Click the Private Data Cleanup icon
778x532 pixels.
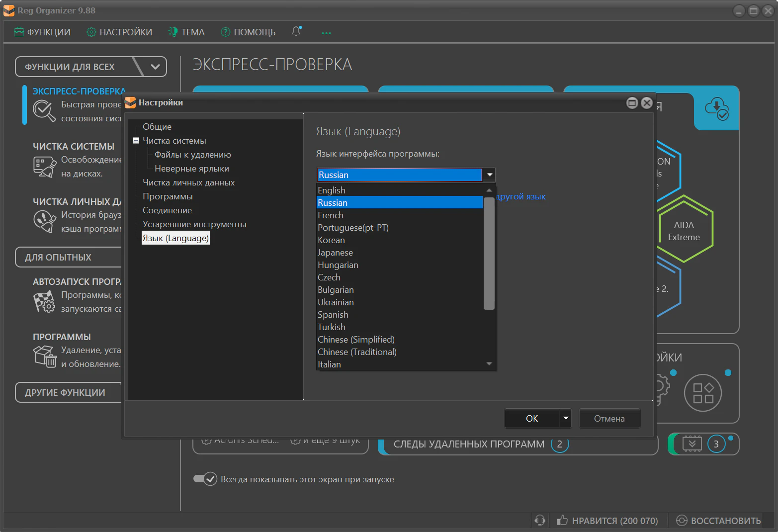pos(44,221)
